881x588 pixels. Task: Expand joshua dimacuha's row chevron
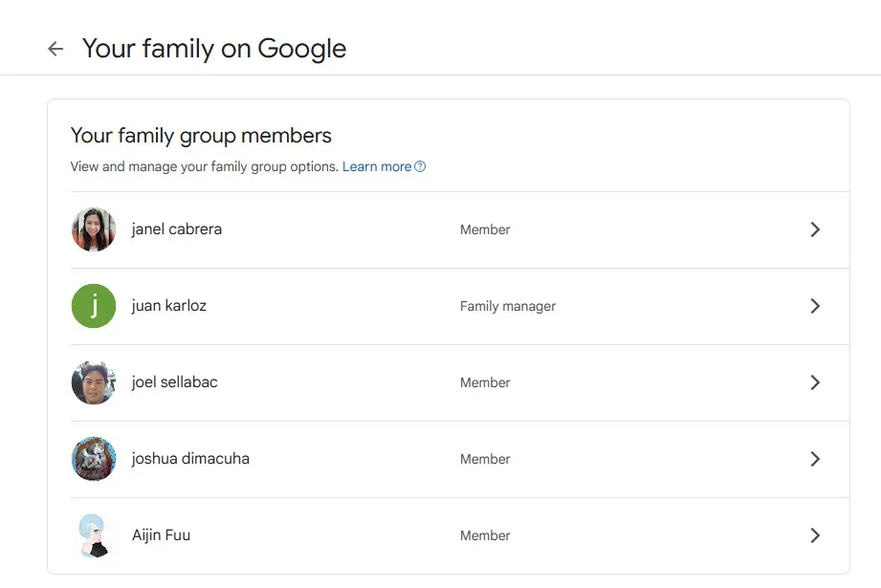point(815,459)
